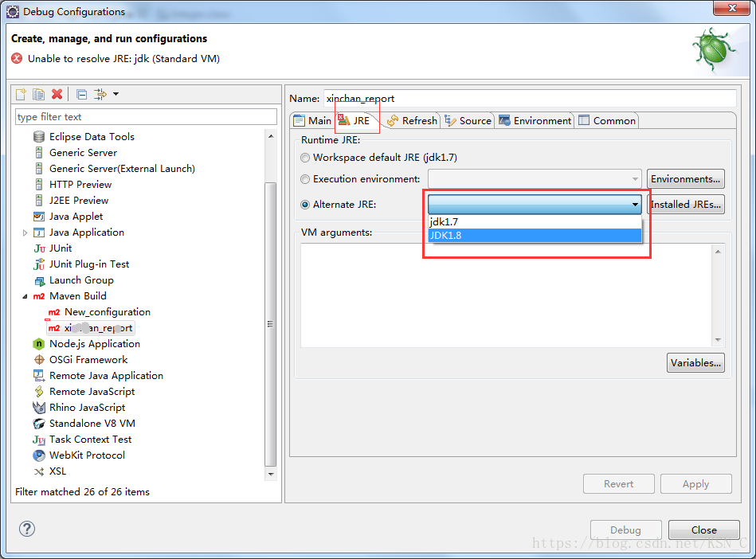Click the Generic Server icon
The image size is (756, 559).
click(x=39, y=153)
